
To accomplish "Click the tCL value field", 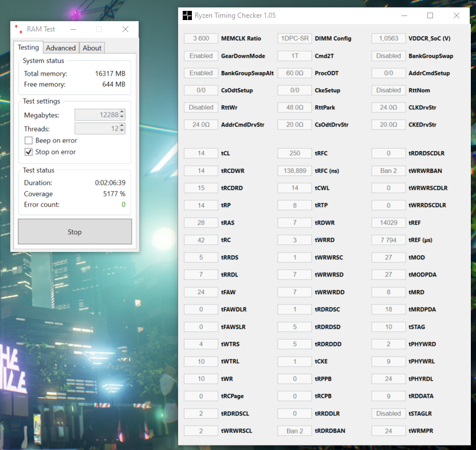I will [x=201, y=153].
